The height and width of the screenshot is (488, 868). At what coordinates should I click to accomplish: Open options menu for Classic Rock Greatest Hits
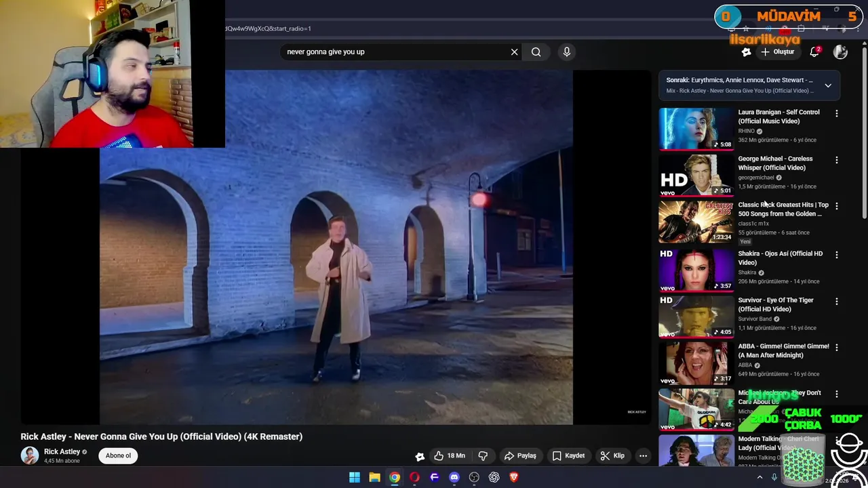pyautogui.click(x=836, y=206)
